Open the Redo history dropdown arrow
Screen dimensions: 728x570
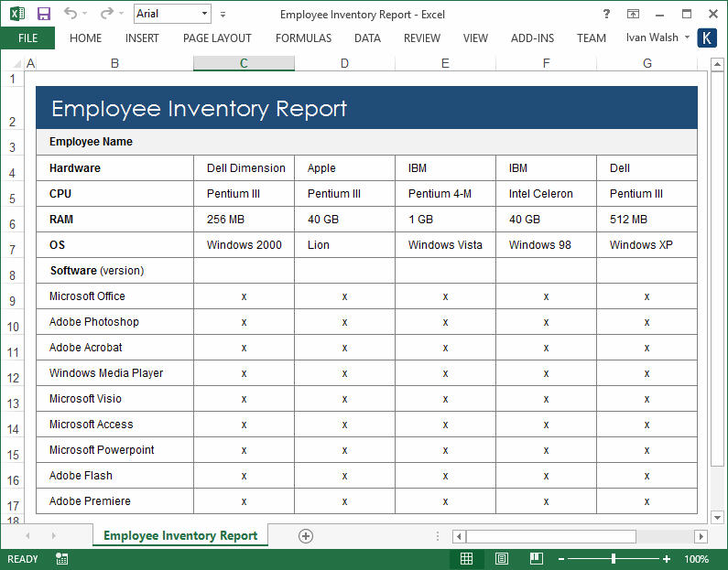pos(121,14)
